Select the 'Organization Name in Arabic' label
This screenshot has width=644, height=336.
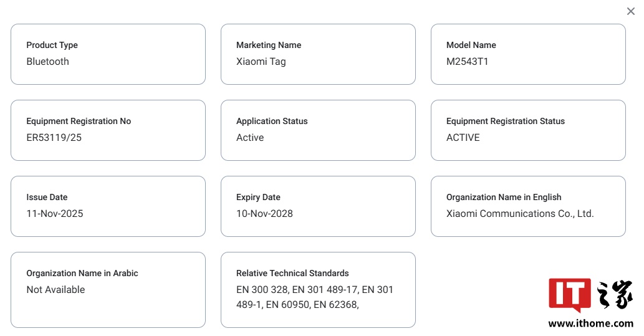(x=82, y=273)
